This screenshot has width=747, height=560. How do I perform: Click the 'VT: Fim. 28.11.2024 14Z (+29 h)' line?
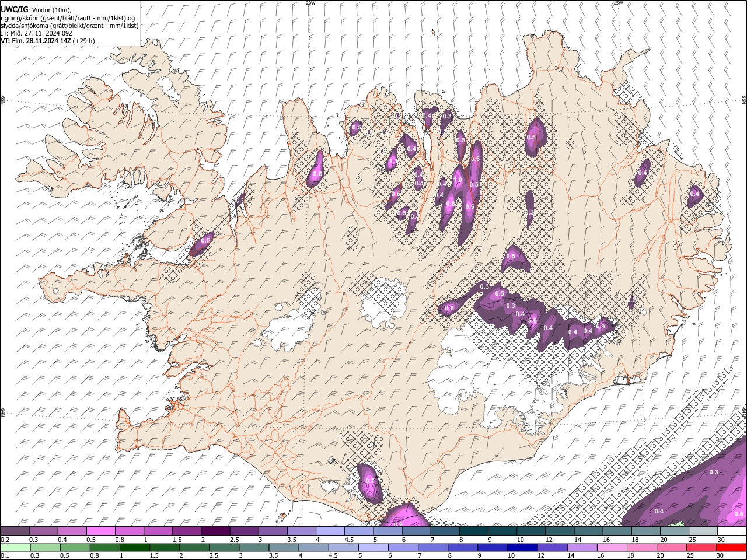click(x=48, y=41)
